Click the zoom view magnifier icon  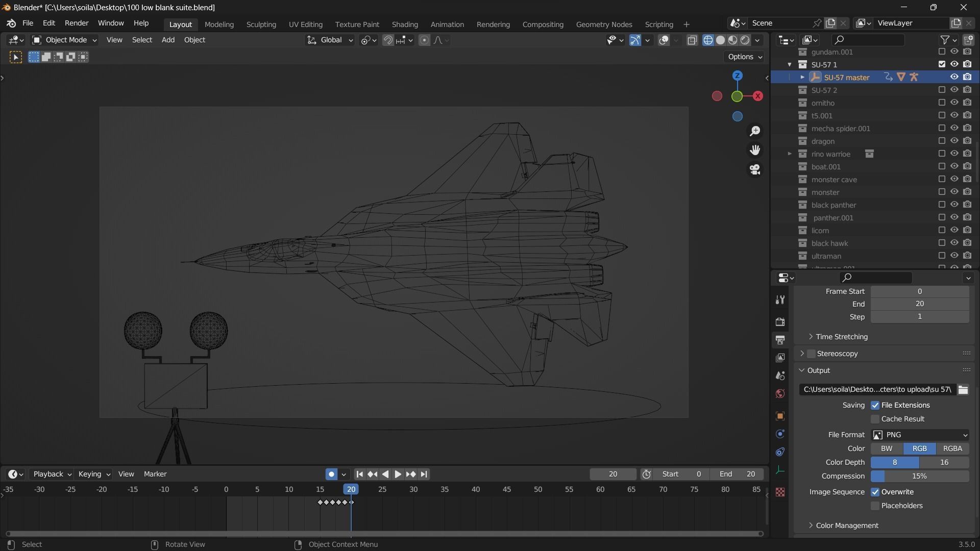(x=755, y=131)
